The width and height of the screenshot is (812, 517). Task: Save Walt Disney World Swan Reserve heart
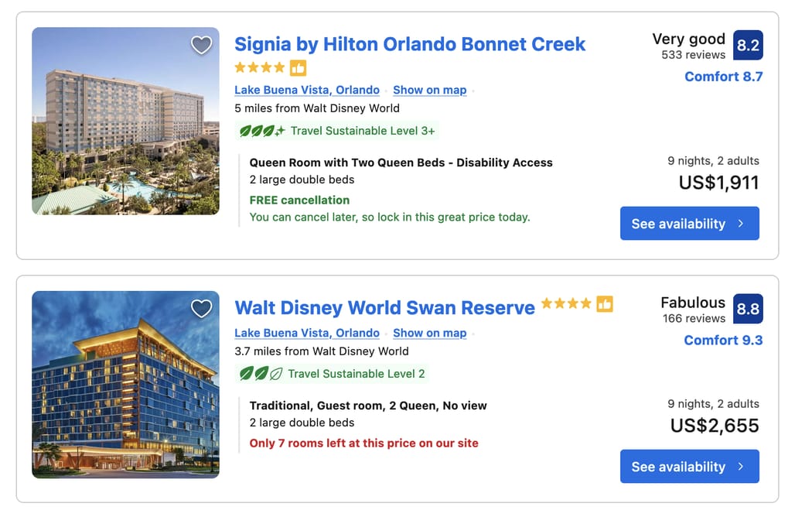(x=201, y=309)
